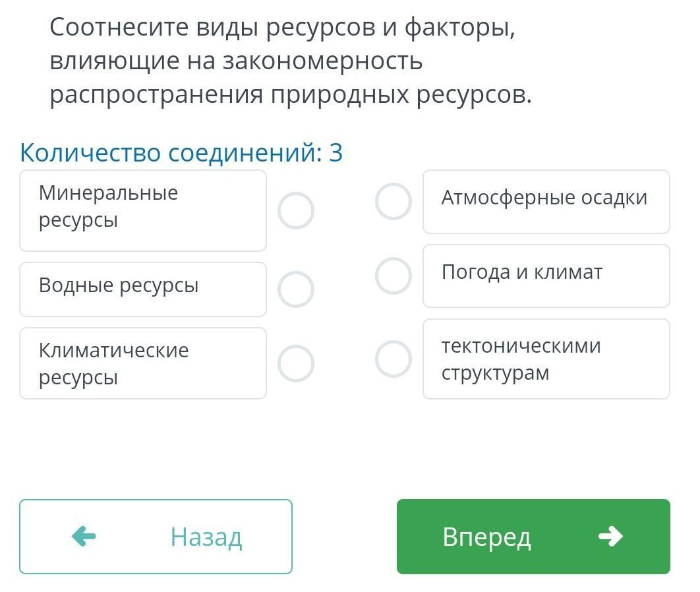Click the Минеральные ресурсы answer box
Viewport: 700px width, 592px height.
142,210
